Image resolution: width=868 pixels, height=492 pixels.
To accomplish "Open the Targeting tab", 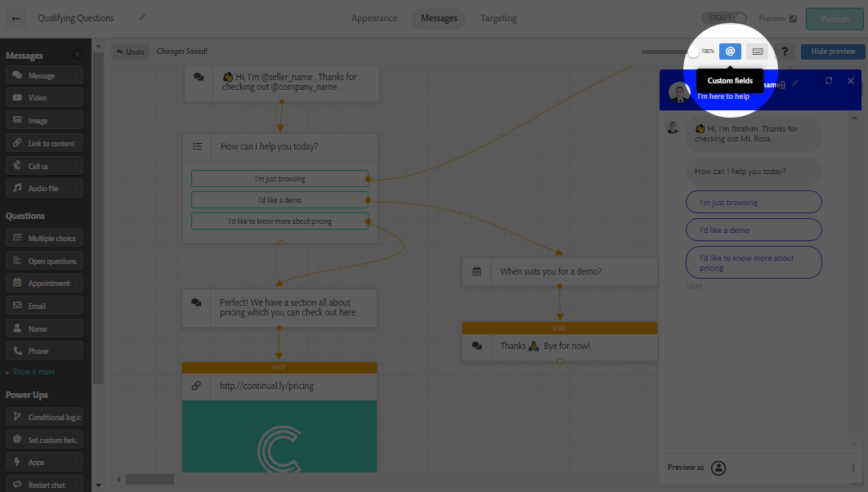I will tap(499, 17).
